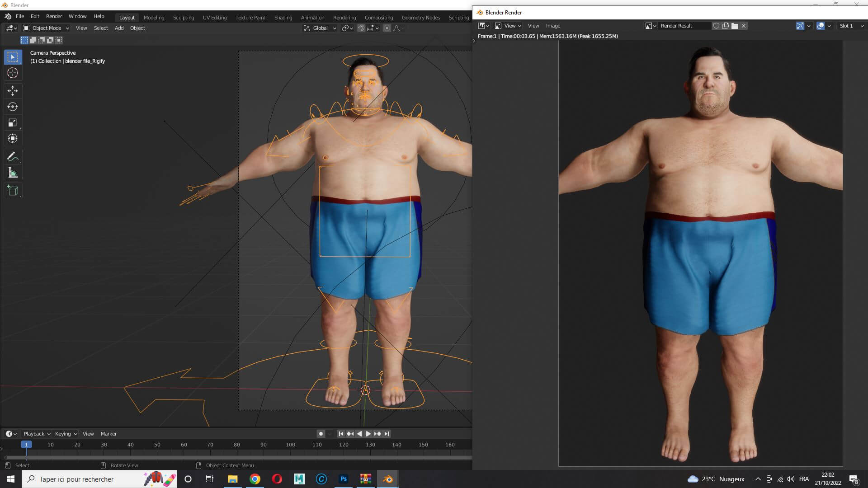The width and height of the screenshot is (868, 488).
Task: Toggle snapping magnet in viewport header
Action: pos(361,28)
